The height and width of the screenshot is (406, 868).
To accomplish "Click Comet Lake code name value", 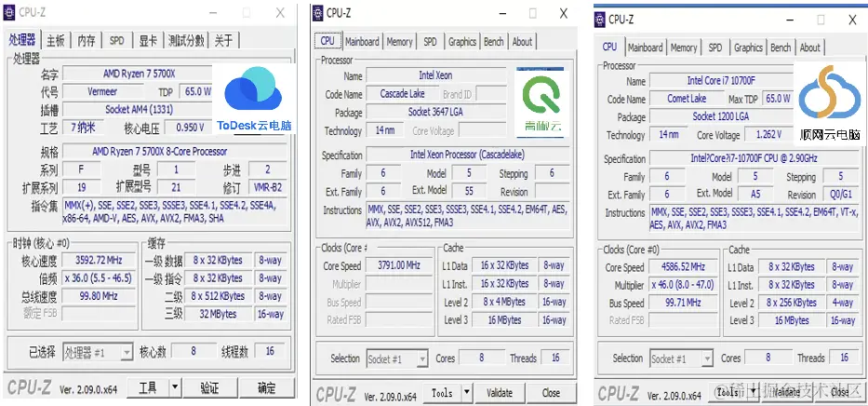I will tap(687, 99).
